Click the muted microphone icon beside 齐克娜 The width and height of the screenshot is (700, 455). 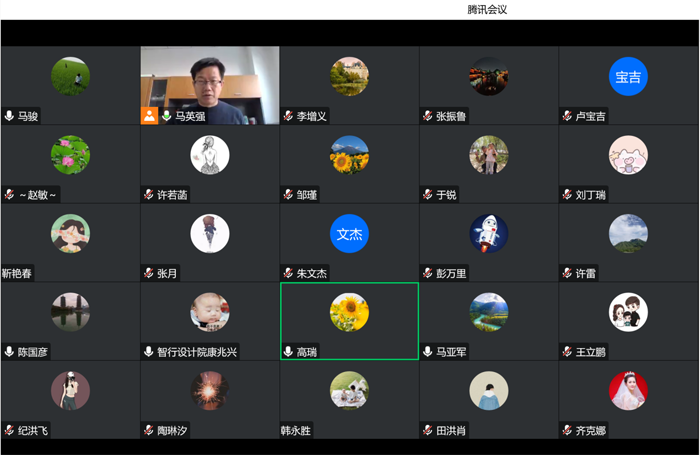click(x=567, y=430)
